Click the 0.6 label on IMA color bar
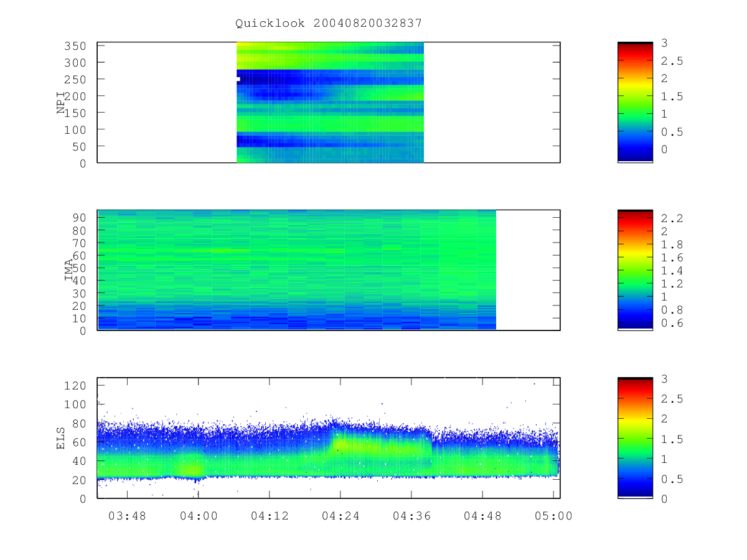The height and width of the screenshot is (560, 747). pyautogui.click(x=672, y=322)
